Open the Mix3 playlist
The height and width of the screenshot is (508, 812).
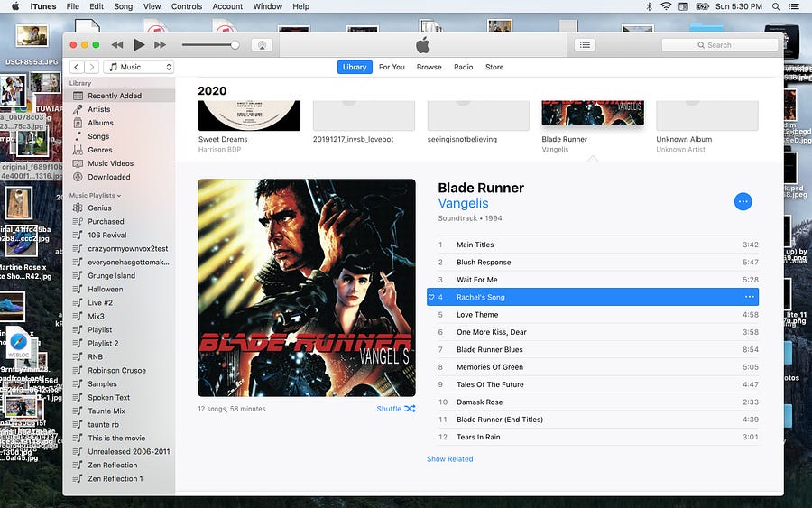point(119,316)
